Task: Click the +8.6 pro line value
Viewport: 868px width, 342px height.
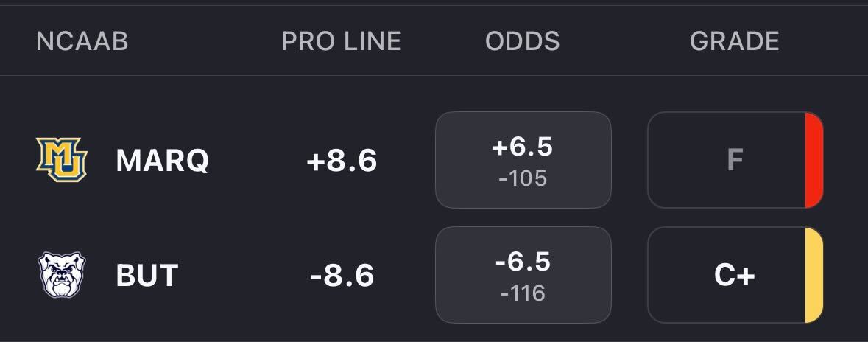Action: tap(342, 160)
